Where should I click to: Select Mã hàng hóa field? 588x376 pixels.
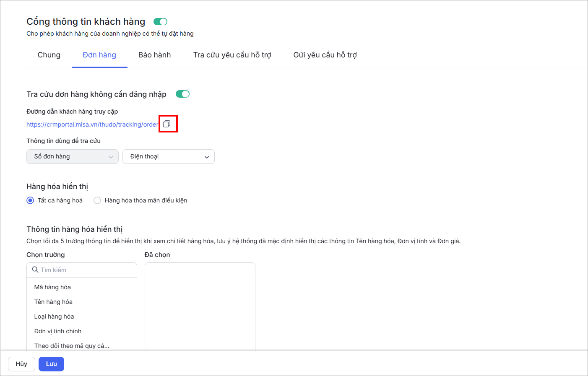pyautogui.click(x=82, y=287)
